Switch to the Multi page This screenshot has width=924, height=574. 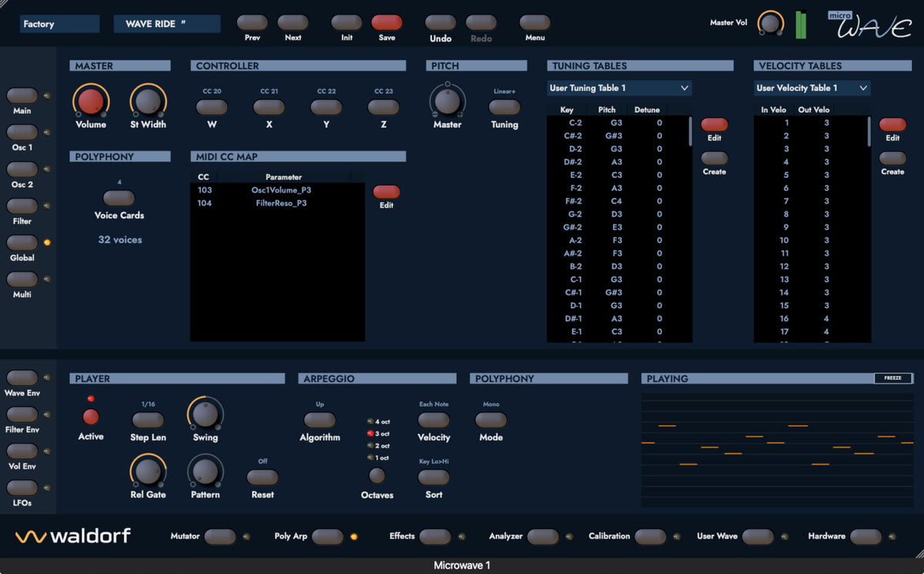tap(22, 279)
